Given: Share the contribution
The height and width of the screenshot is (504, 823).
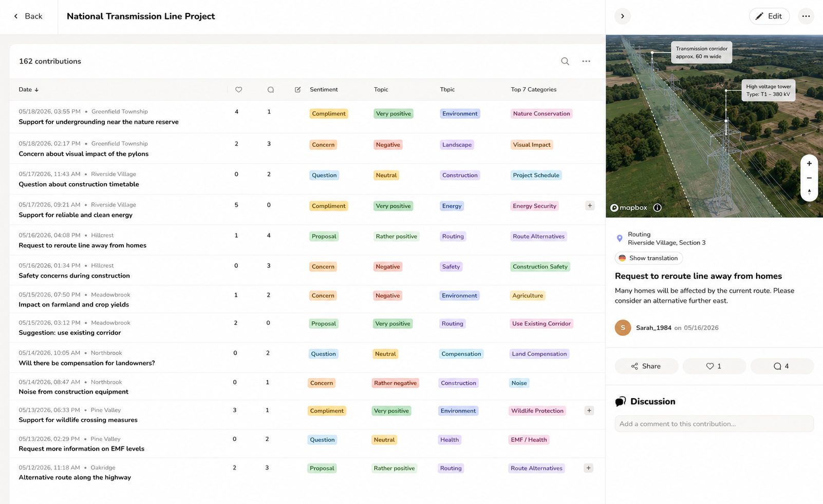Looking at the screenshot, I should click(646, 366).
